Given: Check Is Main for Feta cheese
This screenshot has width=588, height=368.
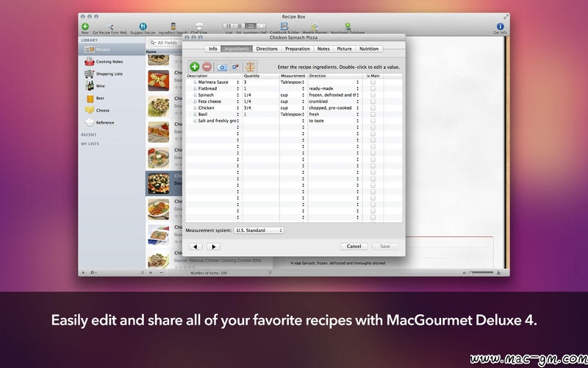Looking at the screenshot, I should (373, 102).
